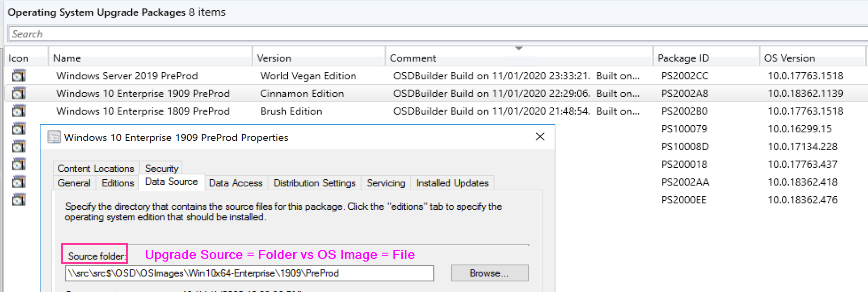The image size is (868, 292).
Task: Click the package icon beside Windows 10 Enterprise 1809 PreProd
Action: click(19, 111)
